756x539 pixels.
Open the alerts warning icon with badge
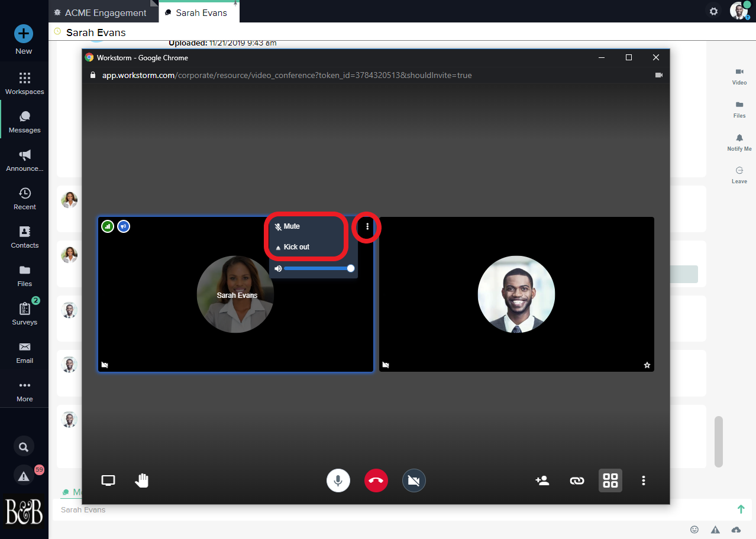[24, 476]
